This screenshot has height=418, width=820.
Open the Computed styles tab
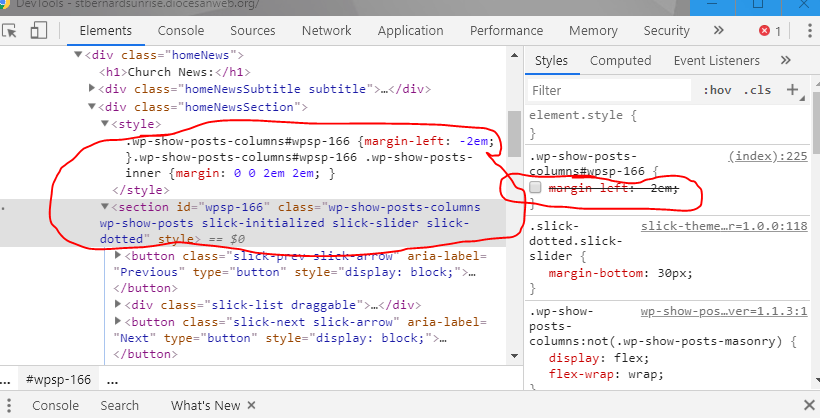coord(620,61)
